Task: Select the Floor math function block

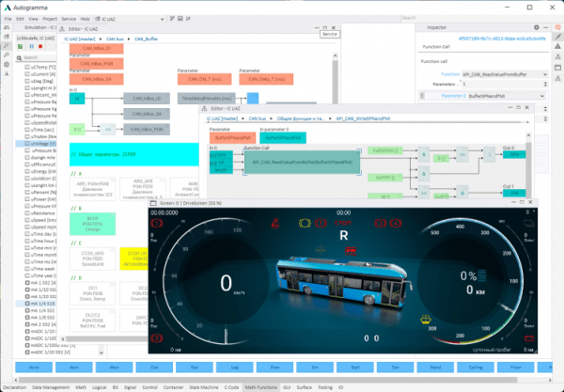Action: (515, 368)
